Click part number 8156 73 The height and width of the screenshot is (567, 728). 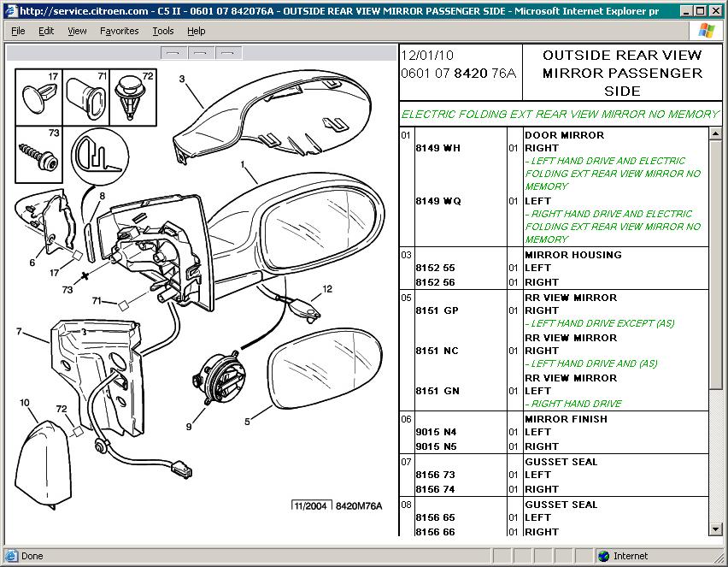point(435,475)
